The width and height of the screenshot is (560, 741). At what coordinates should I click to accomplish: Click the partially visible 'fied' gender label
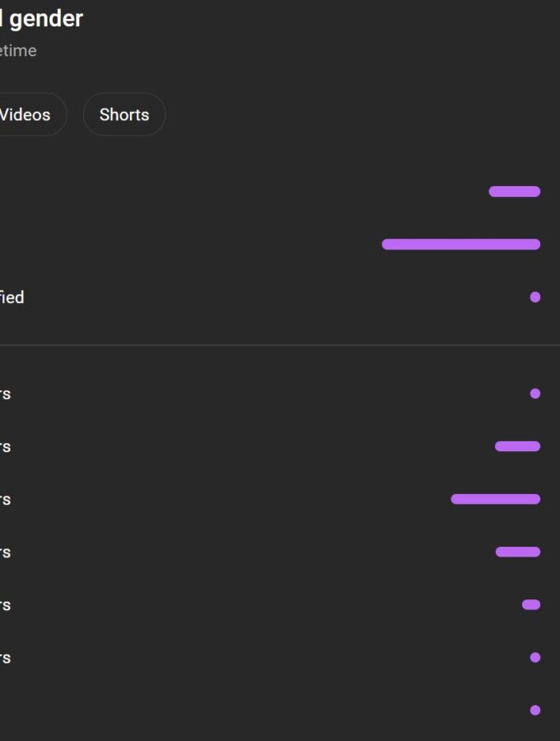[12, 297]
